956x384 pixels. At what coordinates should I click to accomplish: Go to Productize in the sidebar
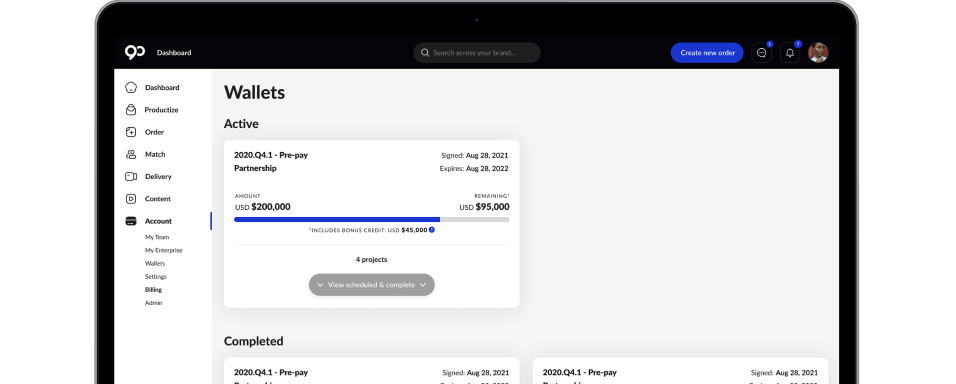pos(162,110)
